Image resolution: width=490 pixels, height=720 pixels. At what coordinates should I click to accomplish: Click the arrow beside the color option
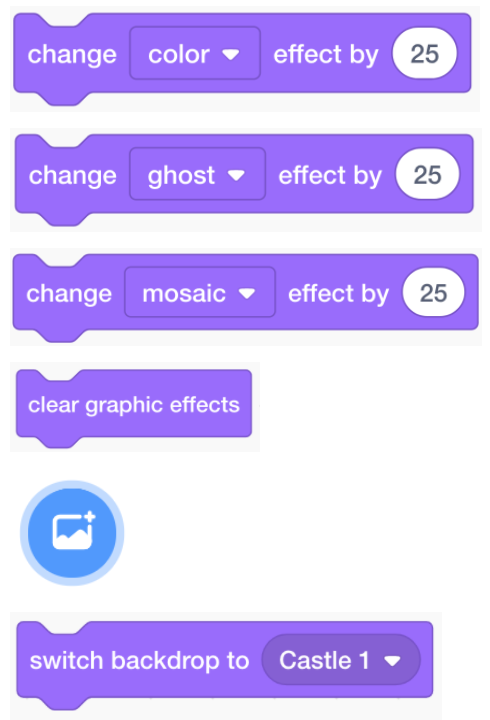pos(231,55)
